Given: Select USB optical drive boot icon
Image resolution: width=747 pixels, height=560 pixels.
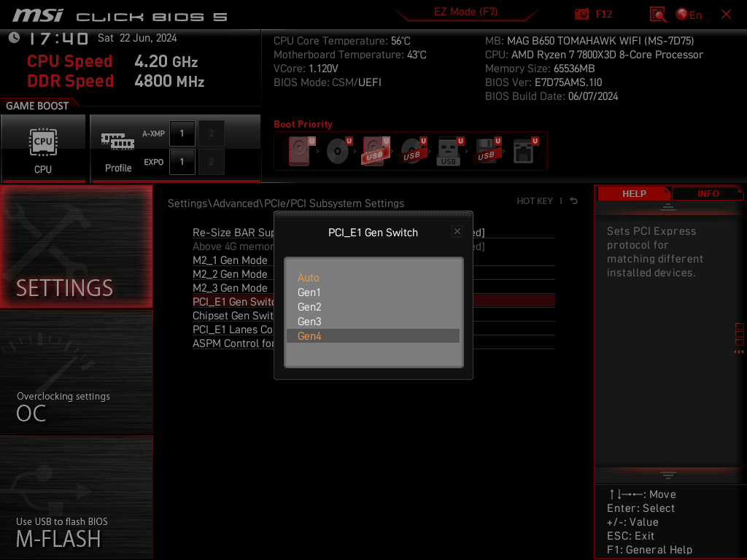Looking at the screenshot, I should pyautogui.click(x=413, y=150).
